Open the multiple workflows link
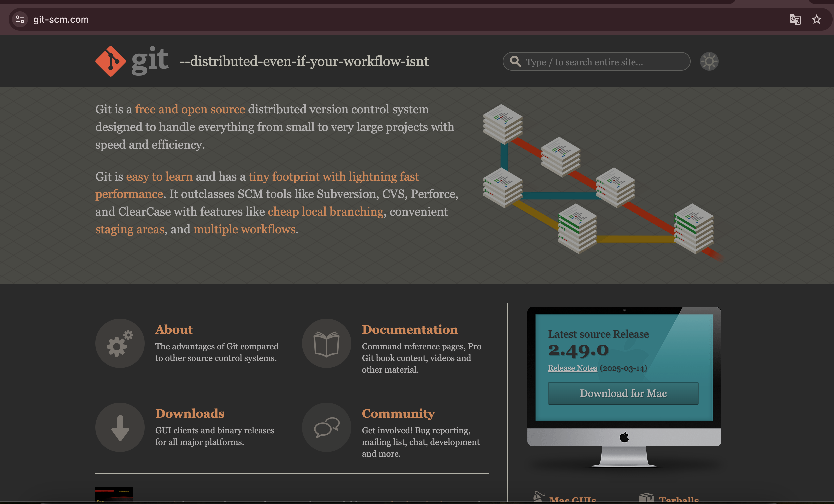The height and width of the screenshot is (504, 834). point(244,229)
